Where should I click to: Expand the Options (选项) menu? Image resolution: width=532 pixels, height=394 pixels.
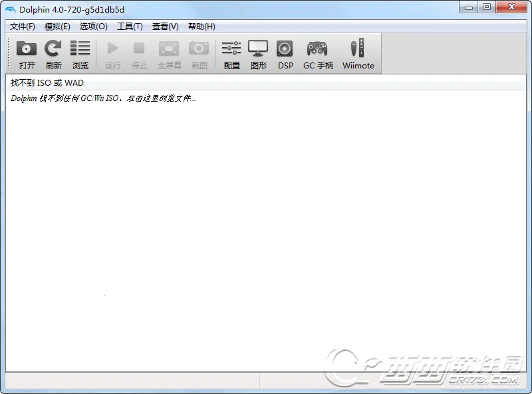click(x=93, y=27)
